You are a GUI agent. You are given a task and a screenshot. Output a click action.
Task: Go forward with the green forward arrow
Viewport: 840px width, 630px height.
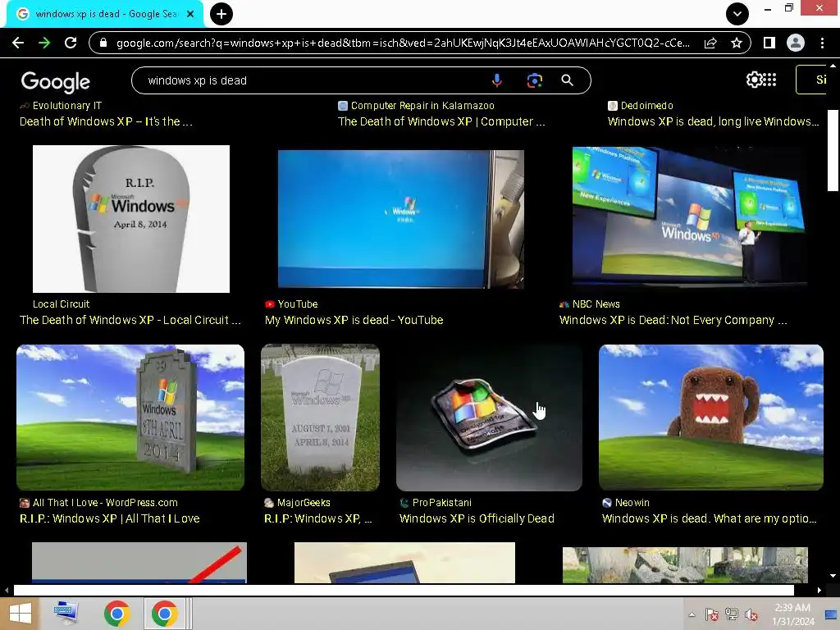(x=44, y=43)
